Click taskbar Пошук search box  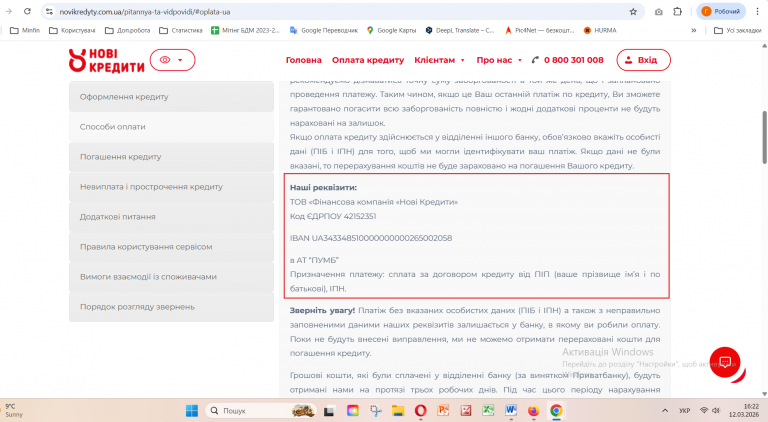coord(261,411)
